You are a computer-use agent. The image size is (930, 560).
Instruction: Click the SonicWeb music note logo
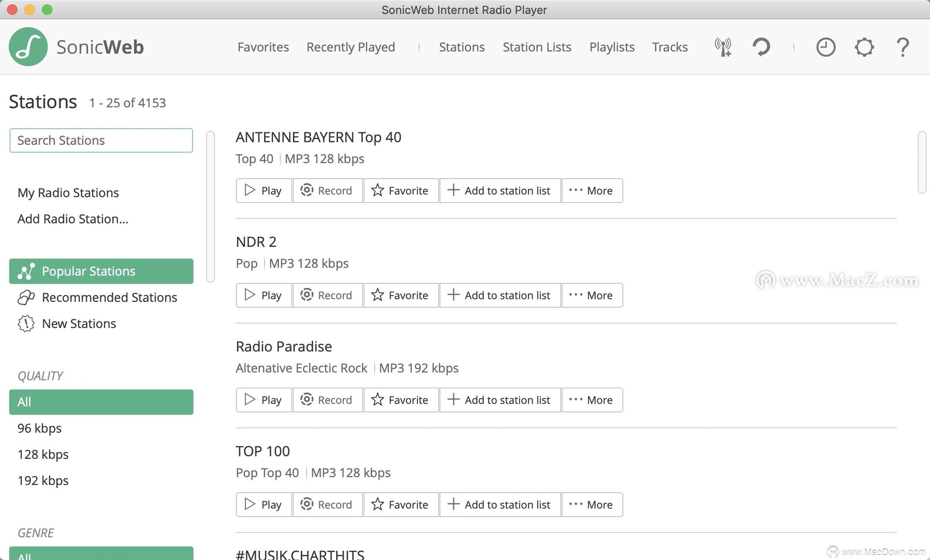point(28,47)
